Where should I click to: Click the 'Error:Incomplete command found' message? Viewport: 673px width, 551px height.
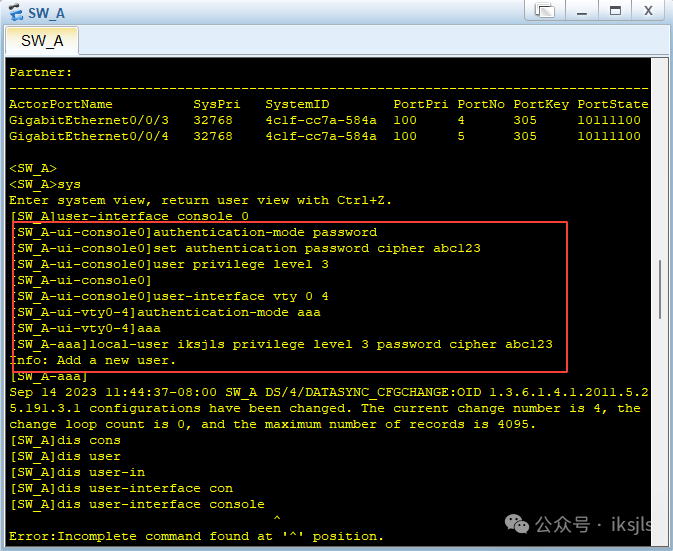(196, 536)
